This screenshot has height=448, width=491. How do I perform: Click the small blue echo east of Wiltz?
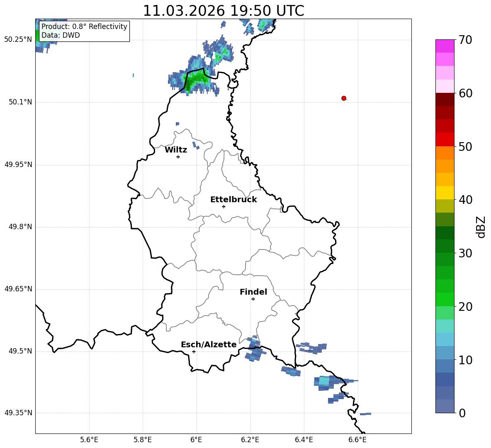tap(196, 145)
